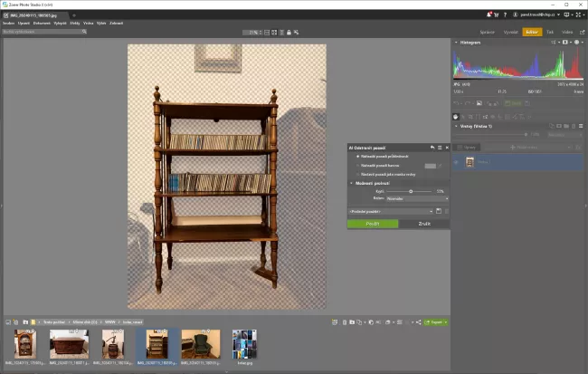
Task: Click the fit-to-window zoom icon
Action: pyautogui.click(x=274, y=33)
